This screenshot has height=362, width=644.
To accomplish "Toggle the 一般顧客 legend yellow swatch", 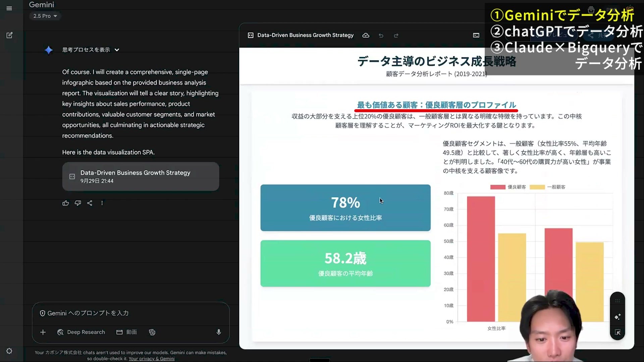I will pyautogui.click(x=537, y=187).
